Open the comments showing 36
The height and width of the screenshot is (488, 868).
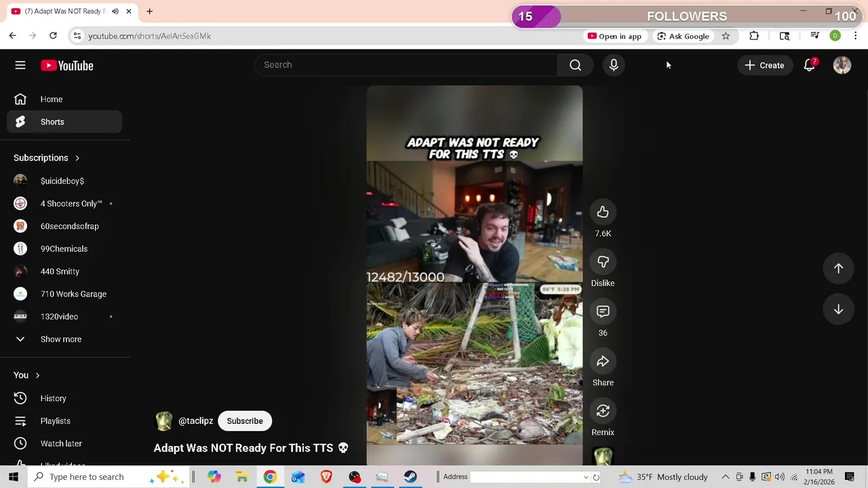603,312
